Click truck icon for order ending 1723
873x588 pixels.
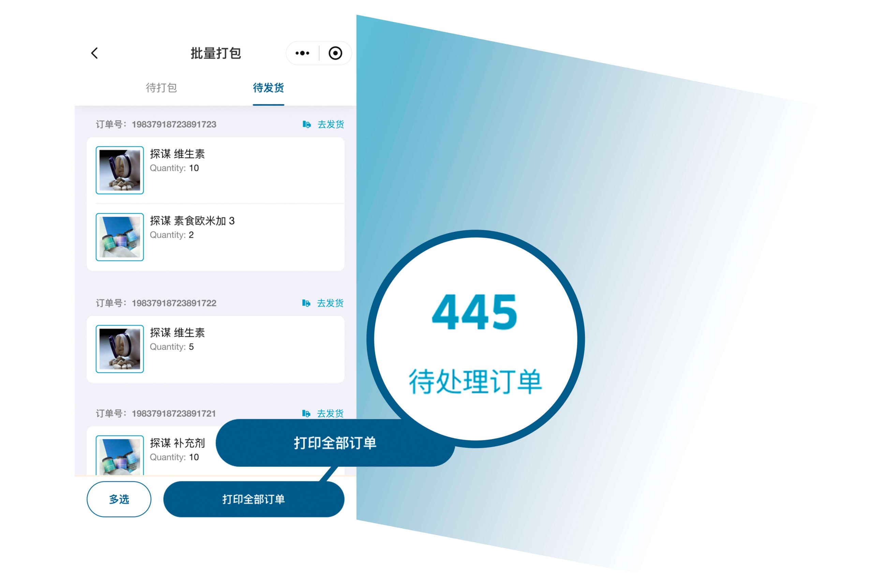[x=307, y=124]
